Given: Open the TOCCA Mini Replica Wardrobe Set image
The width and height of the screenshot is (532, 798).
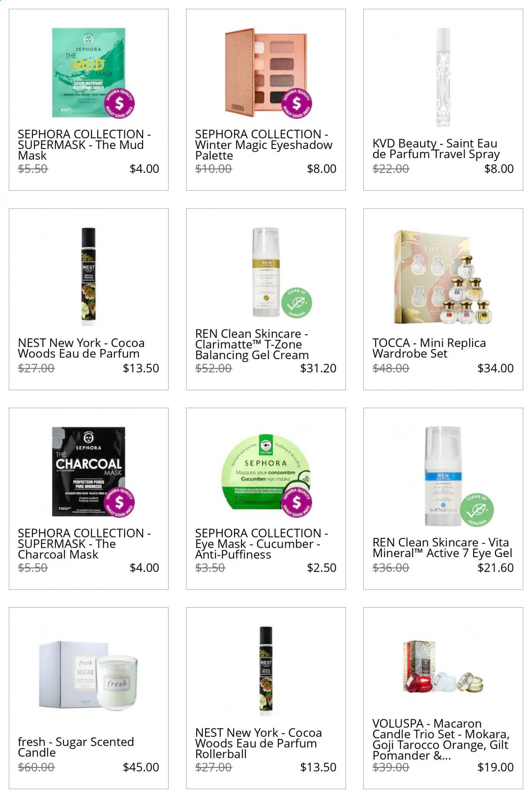Looking at the screenshot, I should tap(443, 277).
